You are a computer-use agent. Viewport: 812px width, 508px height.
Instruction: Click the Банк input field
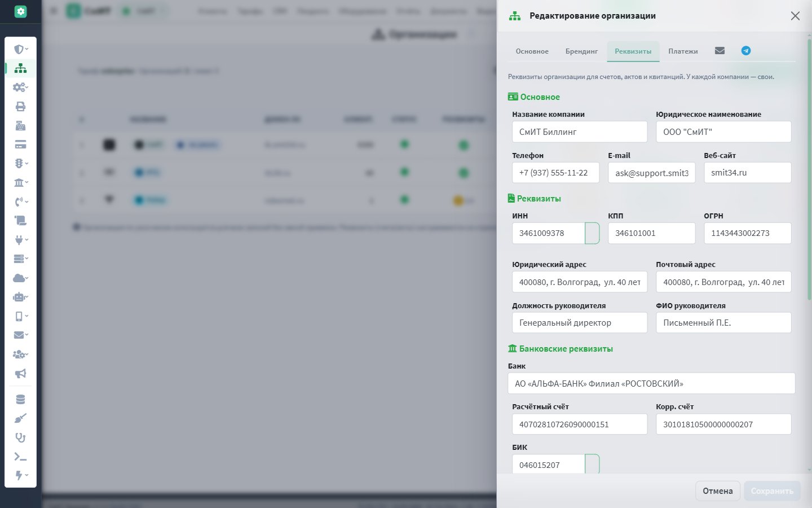pos(651,384)
